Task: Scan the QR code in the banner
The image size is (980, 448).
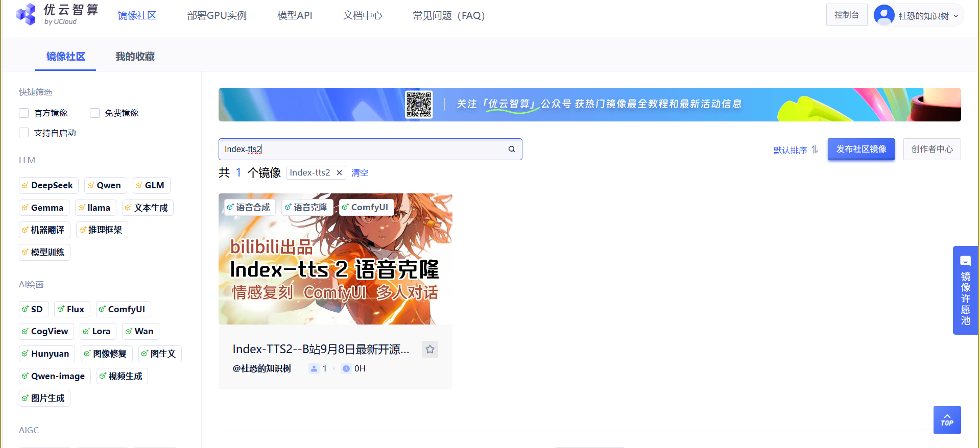Action: click(x=419, y=105)
